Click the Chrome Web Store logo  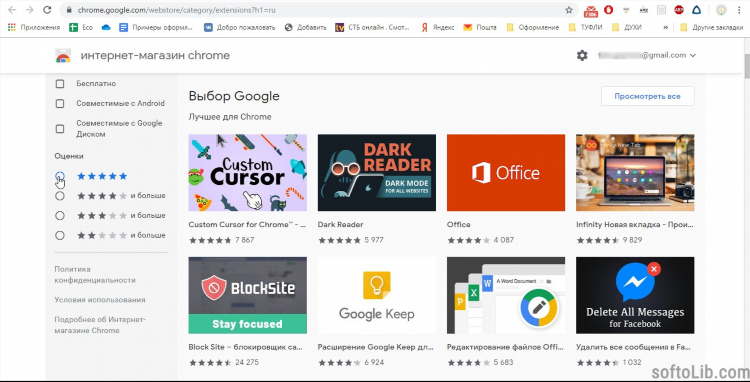point(63,55)
